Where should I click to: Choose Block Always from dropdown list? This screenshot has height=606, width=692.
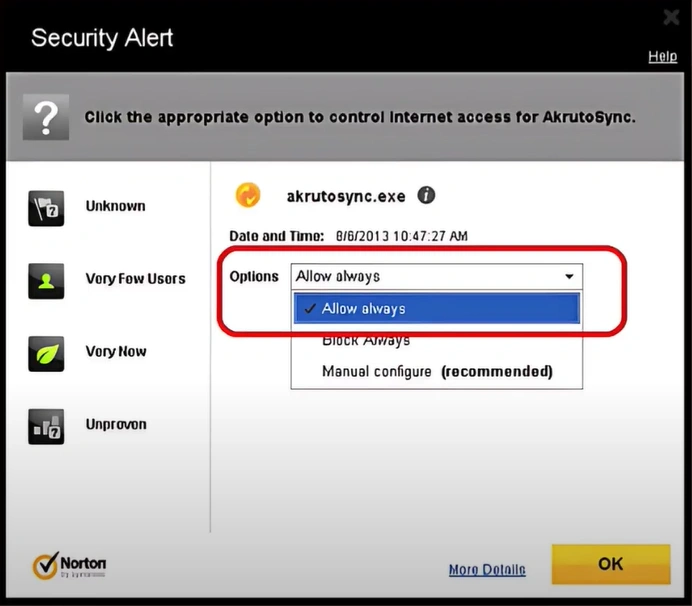pyautogui.click(x=366, y=340)
